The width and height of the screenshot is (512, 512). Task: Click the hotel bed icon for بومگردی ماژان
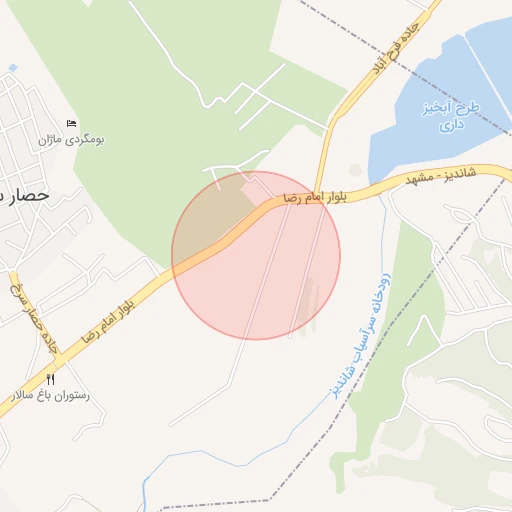pos(71,123)
